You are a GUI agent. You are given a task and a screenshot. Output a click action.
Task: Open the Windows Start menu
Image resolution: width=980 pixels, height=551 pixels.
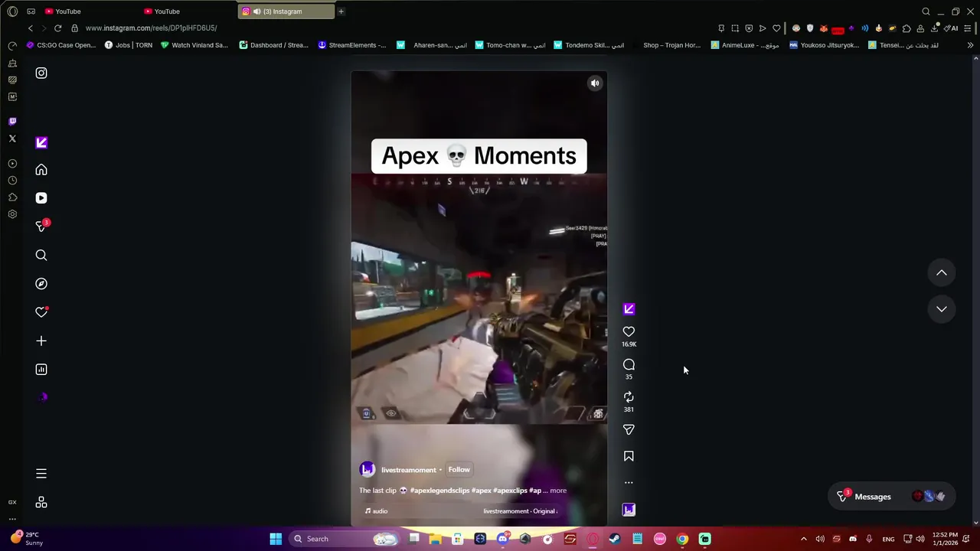[x=276, y=539]
